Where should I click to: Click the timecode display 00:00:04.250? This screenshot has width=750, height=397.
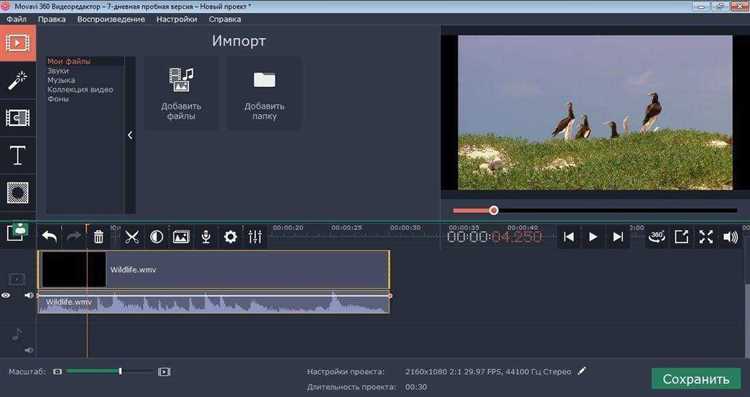click(495, 237)
